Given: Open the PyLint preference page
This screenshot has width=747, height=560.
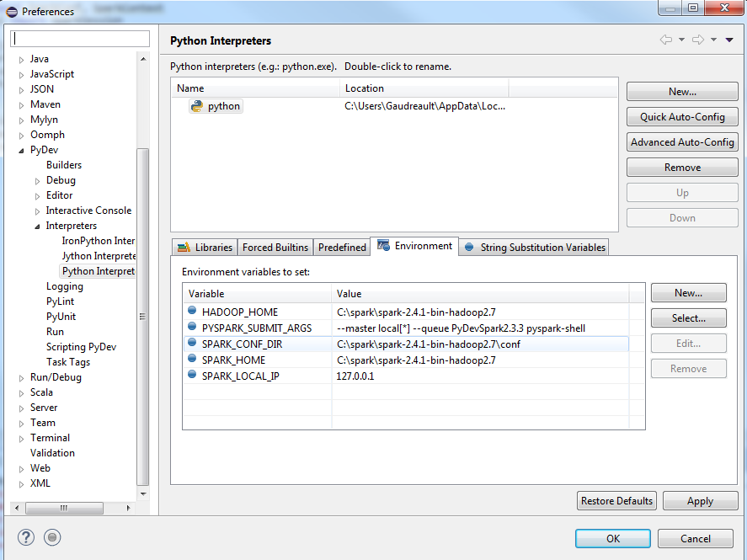Looking at the screenshot, I should pyautogui.click(x=60, y=301).
